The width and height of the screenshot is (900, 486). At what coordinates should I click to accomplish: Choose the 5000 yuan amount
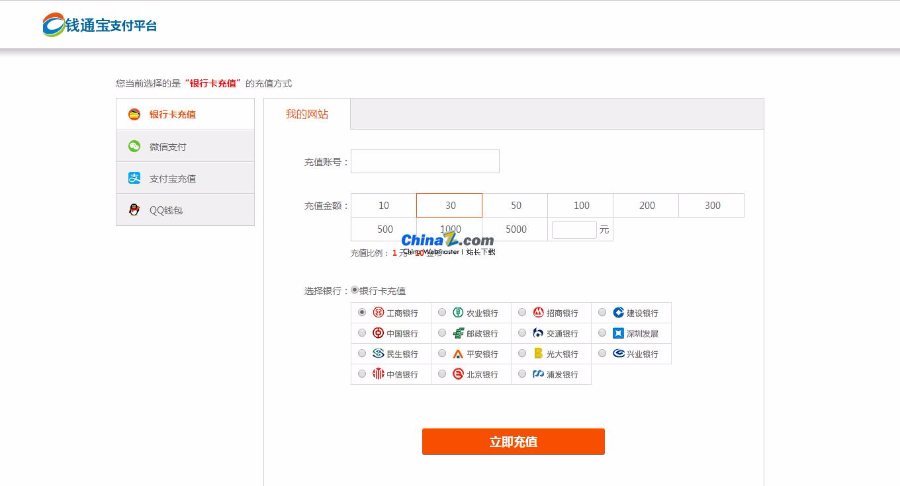pyautogui.click(x=515, y=230)
